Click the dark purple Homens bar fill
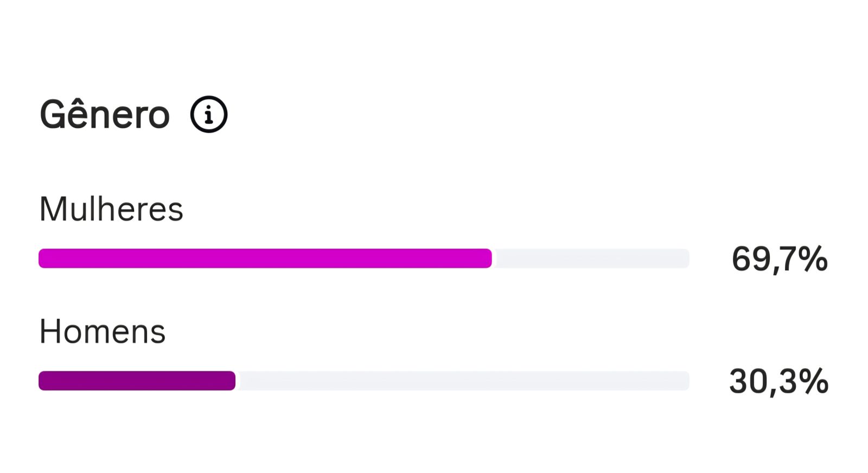 click(x=137, y=381)
